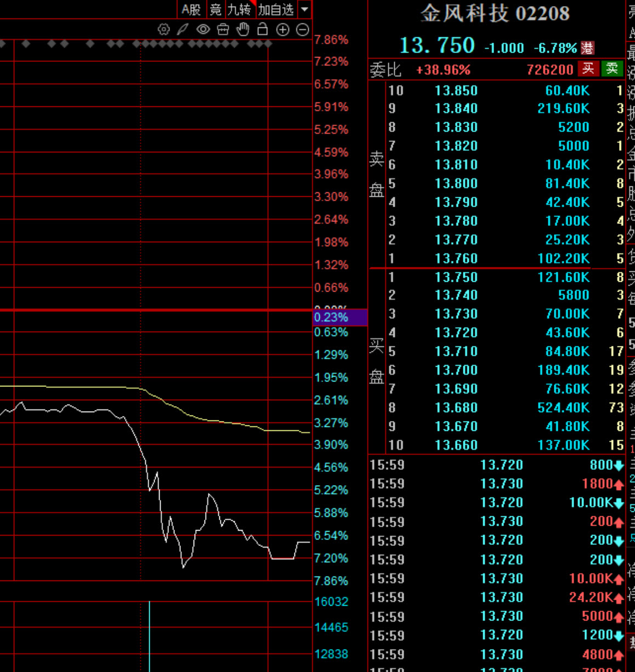Click the green 卖 sell button
Screen dimensions: 635x672
tap(612, 69)
